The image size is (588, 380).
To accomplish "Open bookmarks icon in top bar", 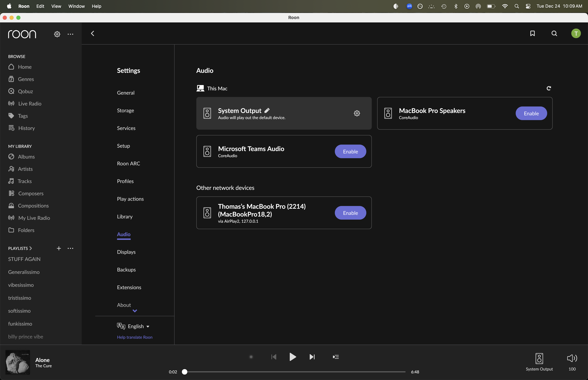I will click(x=533, y=33).
